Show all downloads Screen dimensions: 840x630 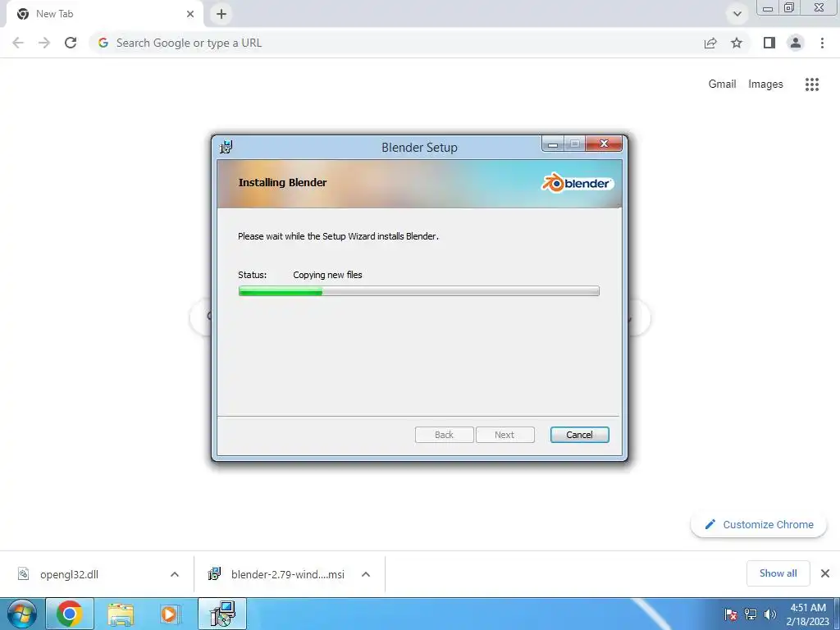[778, 573]
